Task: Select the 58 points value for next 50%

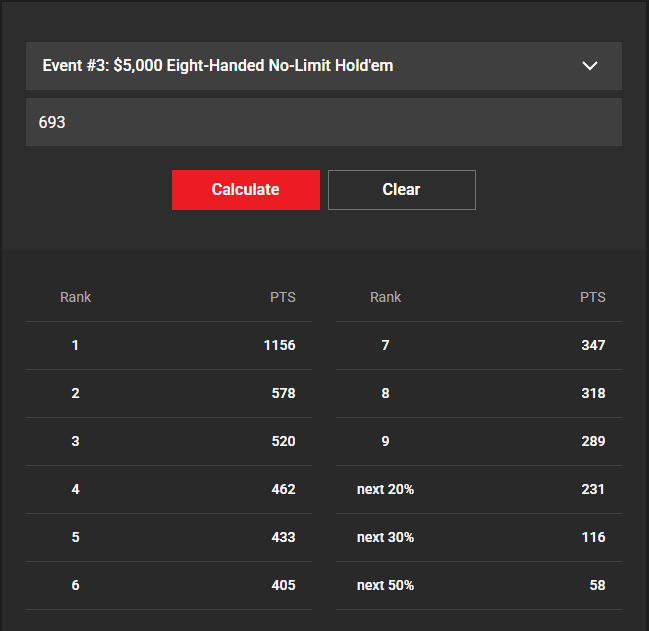Action: click(597, 585)
